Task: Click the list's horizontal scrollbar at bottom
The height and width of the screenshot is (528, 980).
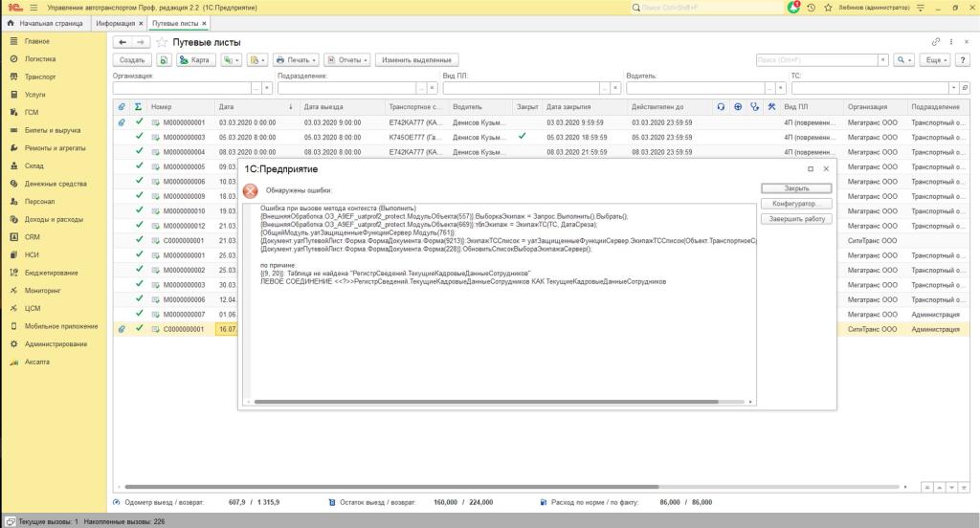Action: click(391, 487)
